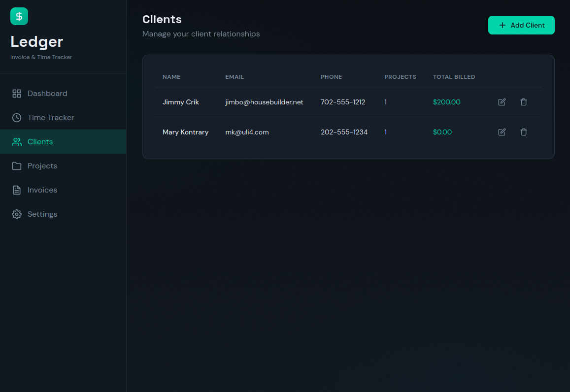
Task: Click the Settings gear icon
Action: click(x=17, y=214)
